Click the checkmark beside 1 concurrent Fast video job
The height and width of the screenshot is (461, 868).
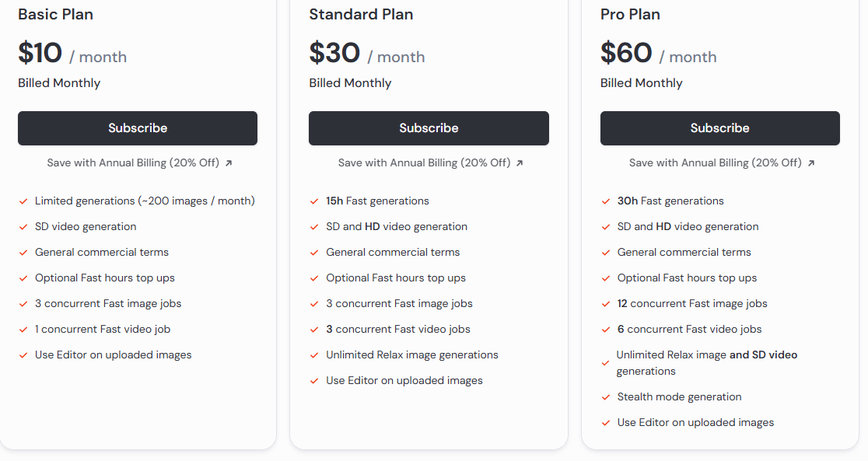(23, 329)
